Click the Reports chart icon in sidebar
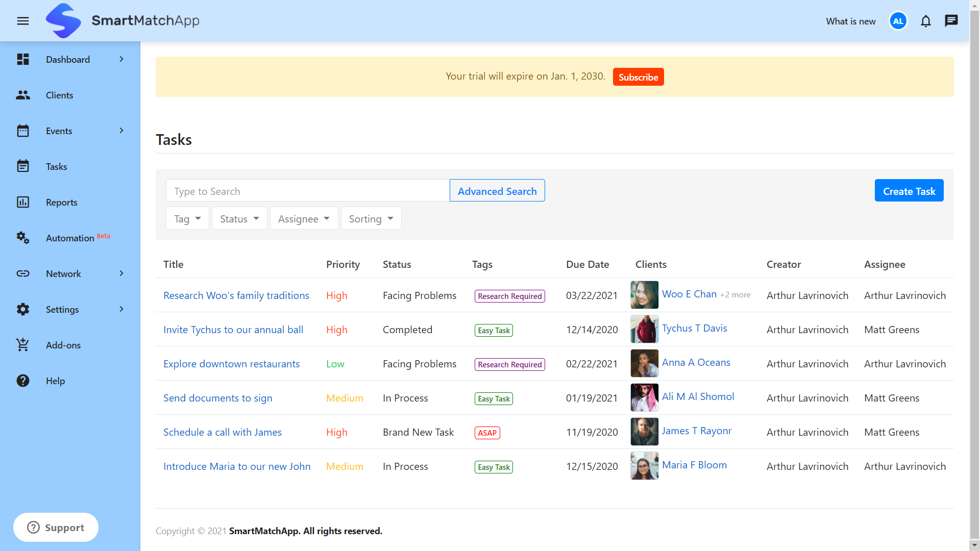980x551 pixels. point(23,202)
